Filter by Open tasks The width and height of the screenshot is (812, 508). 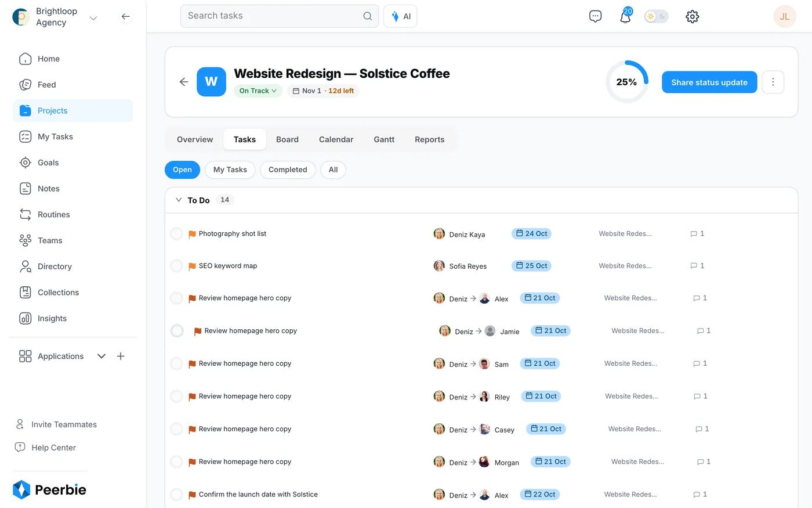(x=182, y=170)
